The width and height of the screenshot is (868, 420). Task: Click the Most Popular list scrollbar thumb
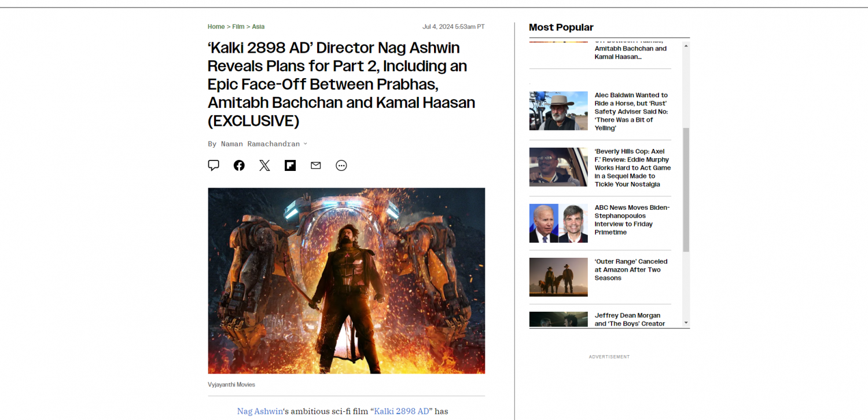tap(686, 190)
